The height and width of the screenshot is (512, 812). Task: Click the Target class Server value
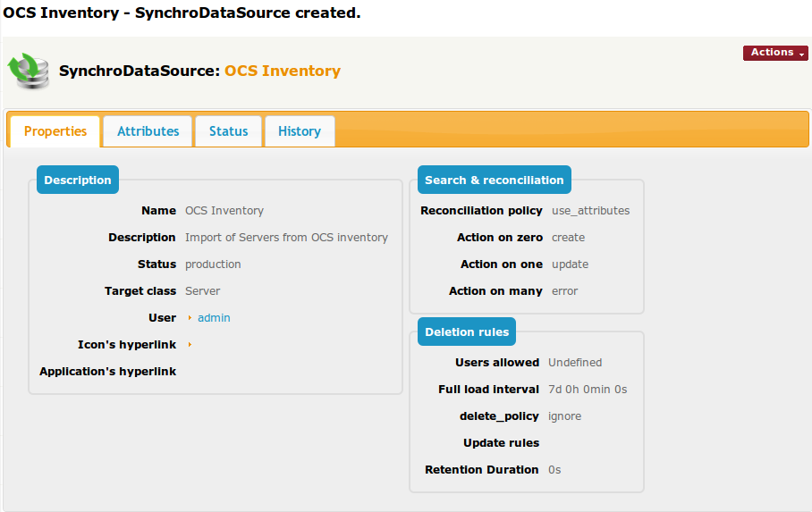click(202, 291)
